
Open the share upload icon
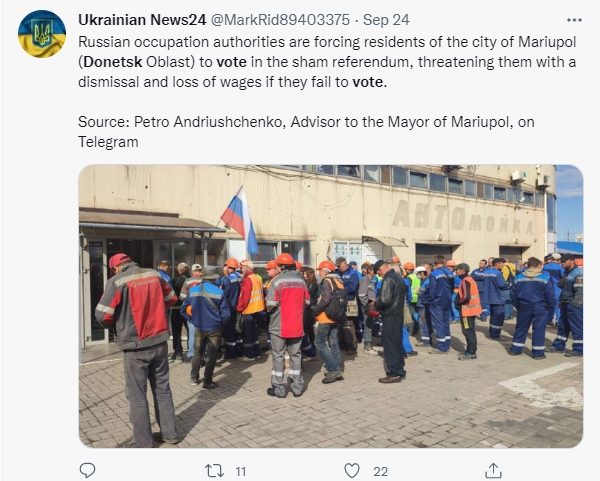pyautogui.click(x=493, y=471)
